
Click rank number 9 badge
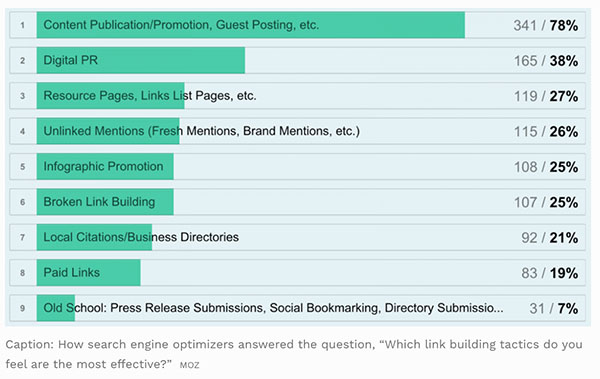(23, 308)
